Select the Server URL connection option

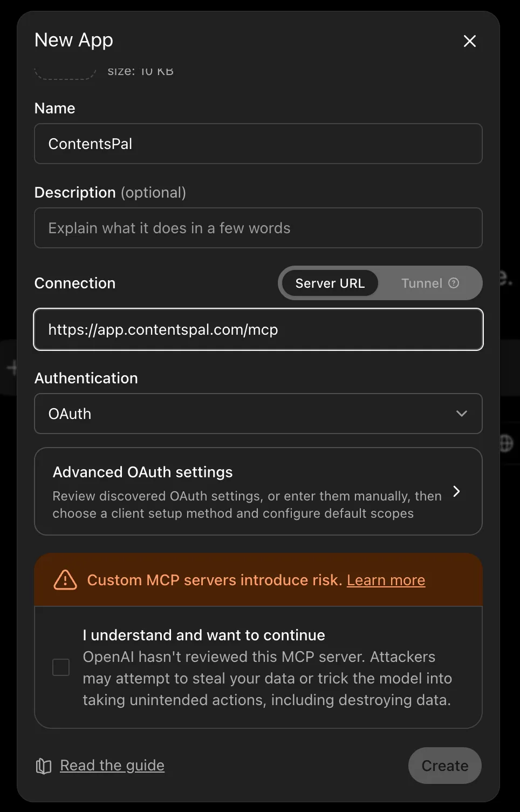pyautogui.click(x=330, y=283)
